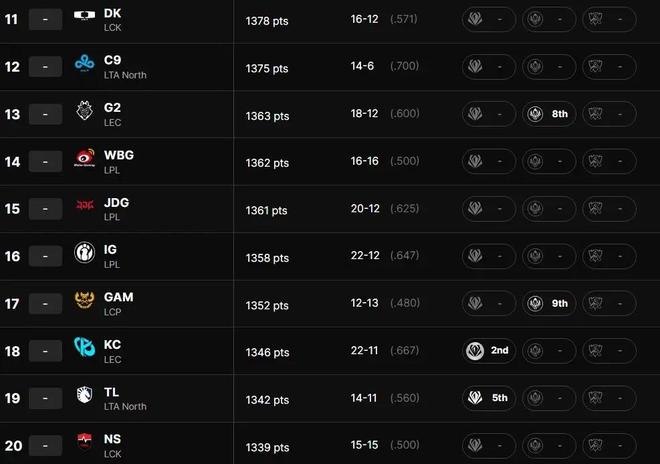Viewport: 660px width, 464px height.
Task: Click the Team Liquid horse logo
Action: [x=85, y=395]
